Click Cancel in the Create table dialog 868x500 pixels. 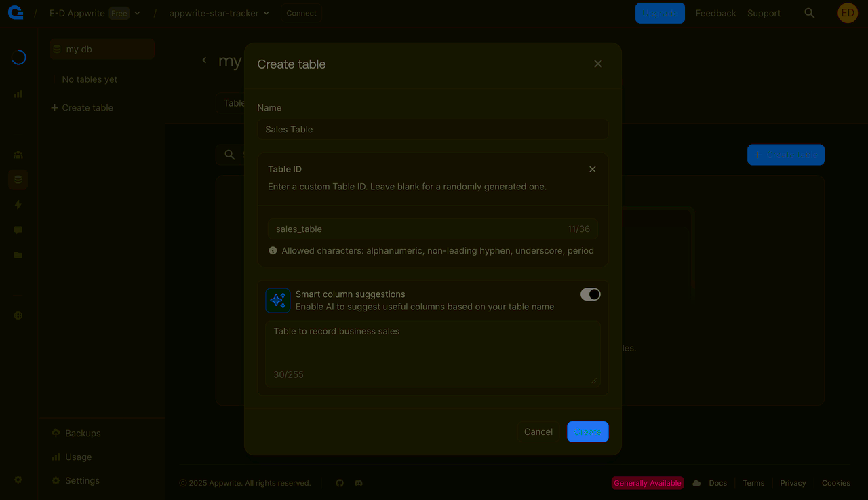[x=538, y=431]
